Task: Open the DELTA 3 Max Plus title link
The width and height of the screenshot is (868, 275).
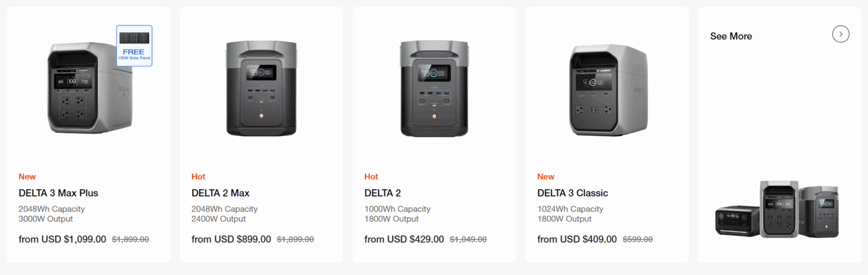Action: click(x=58, y=193)
